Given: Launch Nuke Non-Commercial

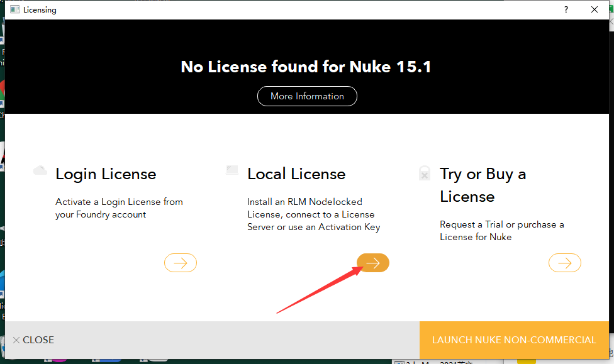Looking at the screenshot, I should tap(514, 340).
